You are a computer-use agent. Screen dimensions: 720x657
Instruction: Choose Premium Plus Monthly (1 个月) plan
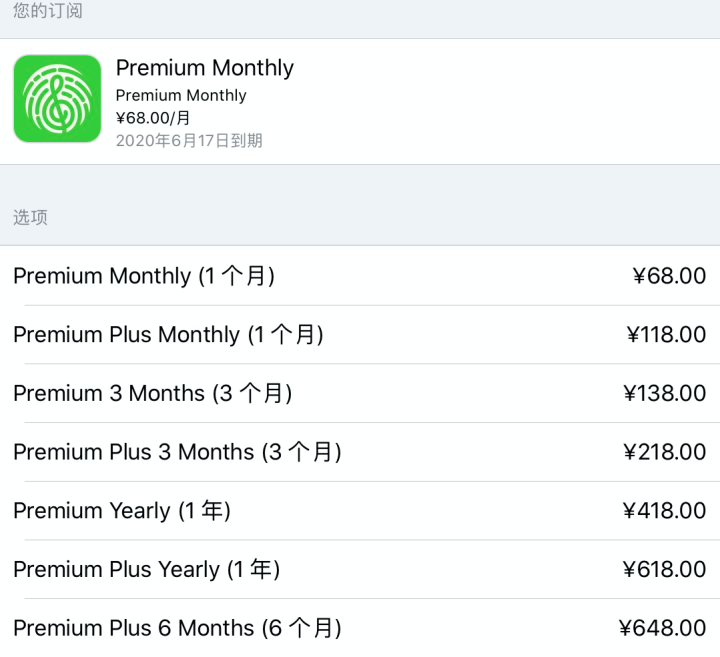tap(168, 335)
